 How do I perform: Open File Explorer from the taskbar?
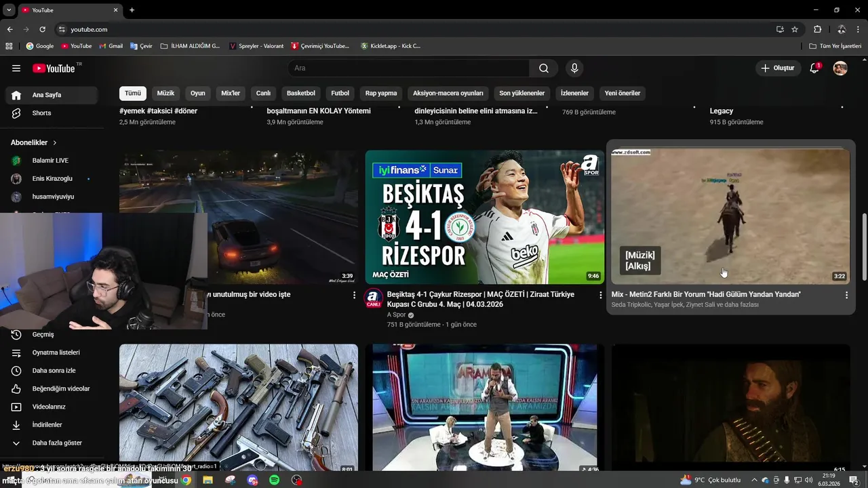tap(208, 480)
